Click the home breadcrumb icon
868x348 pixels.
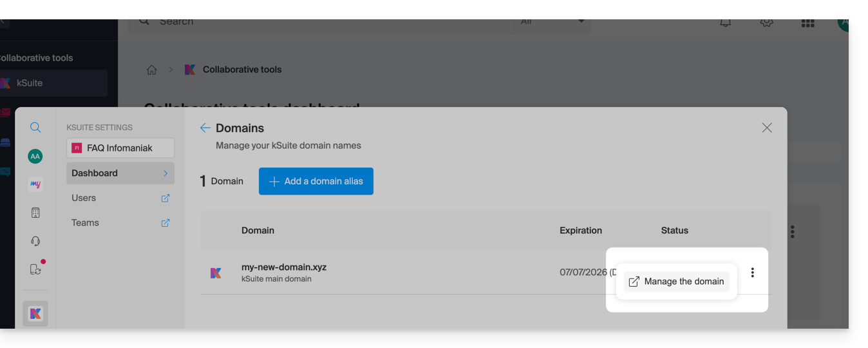coord(152,70)
